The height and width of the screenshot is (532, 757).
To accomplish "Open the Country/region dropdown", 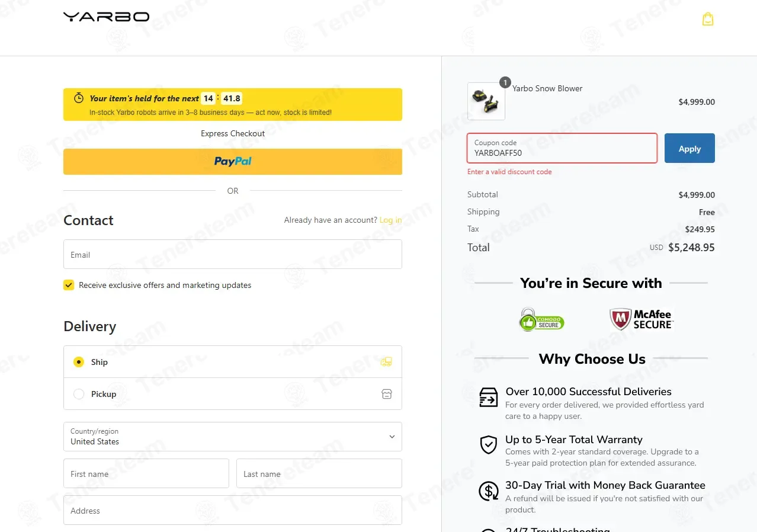I will coord(233,437).
